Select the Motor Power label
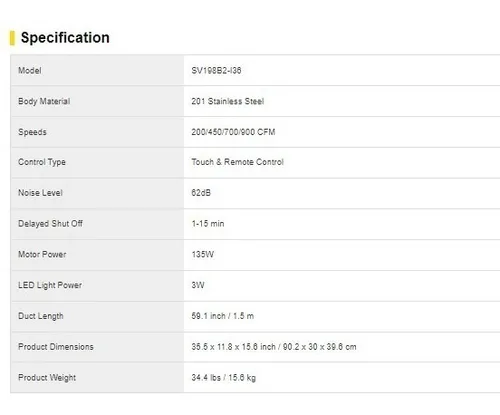The width and height of the screenshot is (500, 415). point(42,254)
